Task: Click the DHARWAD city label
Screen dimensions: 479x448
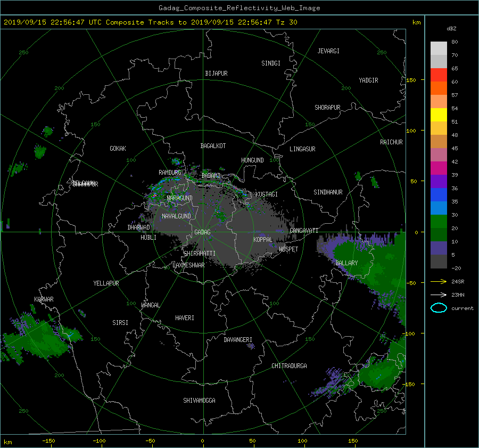Action: [x=138, y=227]
